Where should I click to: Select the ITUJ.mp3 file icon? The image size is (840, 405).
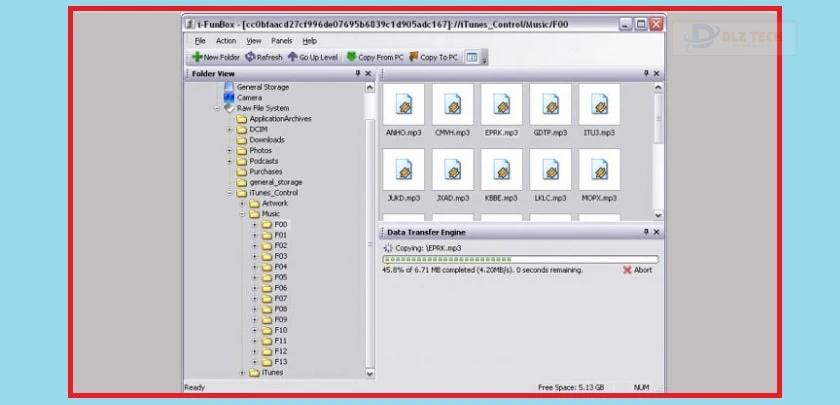[x=599, y=104]
